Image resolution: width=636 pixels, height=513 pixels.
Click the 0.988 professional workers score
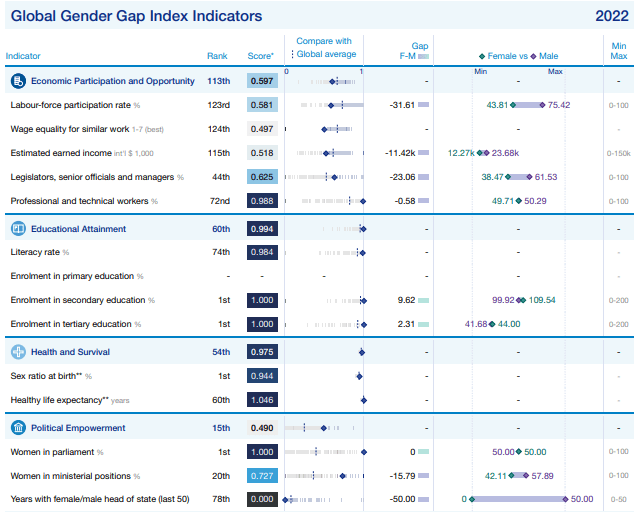tap(262, 201)
